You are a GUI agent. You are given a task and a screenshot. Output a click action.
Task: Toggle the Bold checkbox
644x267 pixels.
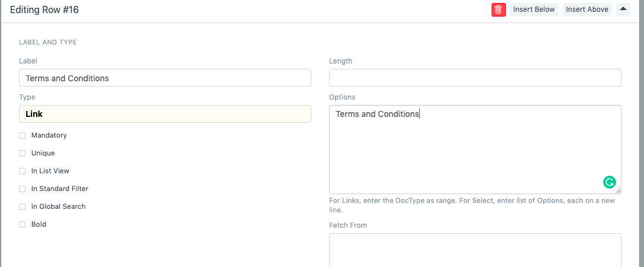[x=23, y=224]
